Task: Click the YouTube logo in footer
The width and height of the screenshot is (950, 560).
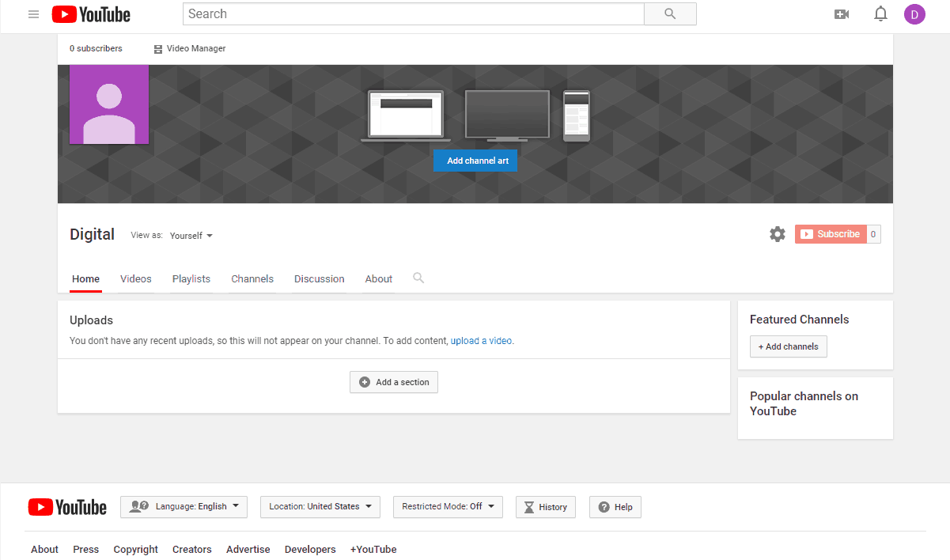Action: (67, 507)
